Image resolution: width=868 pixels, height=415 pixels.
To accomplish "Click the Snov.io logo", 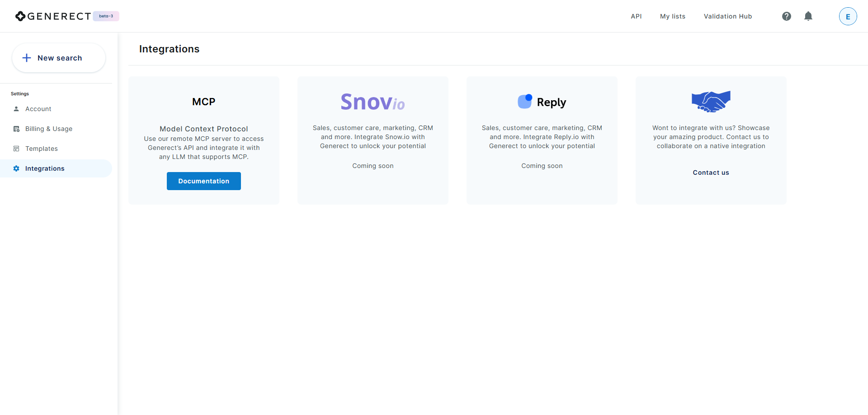I will (373, 102).
